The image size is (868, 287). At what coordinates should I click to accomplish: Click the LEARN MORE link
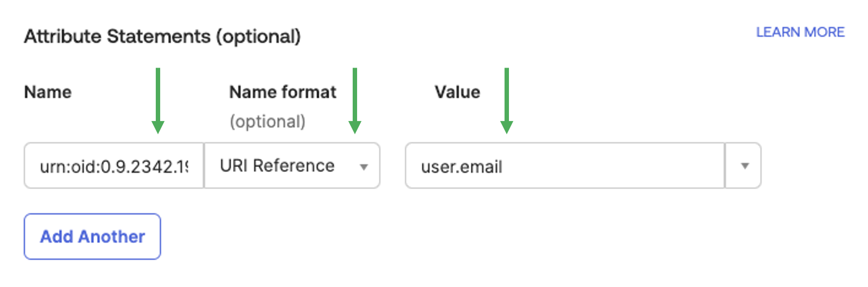point(800,32)
